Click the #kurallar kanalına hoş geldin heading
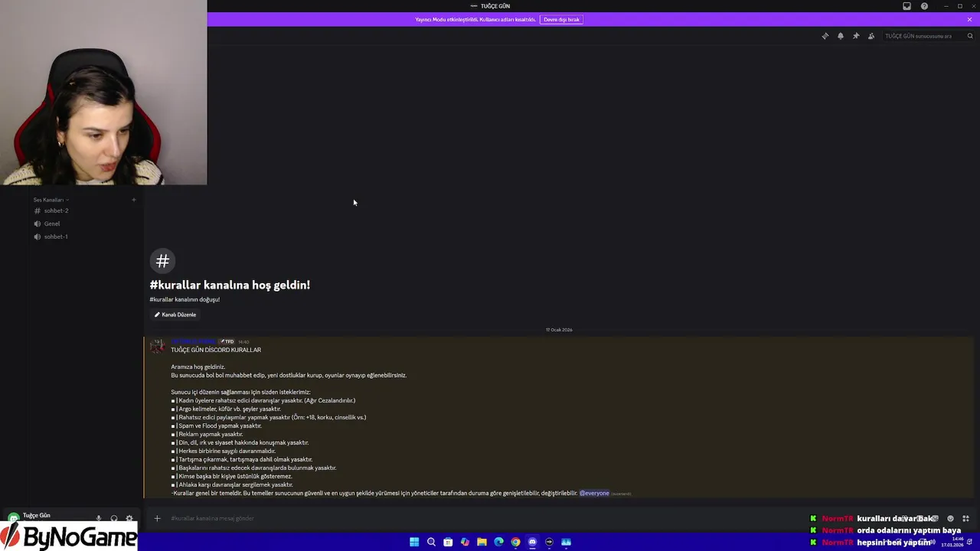Screen dimensions: 980x551 click(230, 285)
